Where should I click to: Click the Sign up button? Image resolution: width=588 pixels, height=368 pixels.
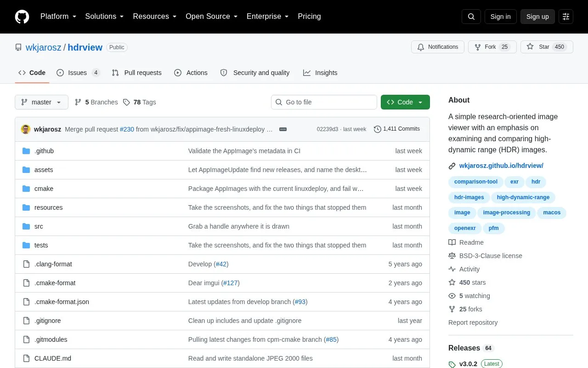[537, 17]
